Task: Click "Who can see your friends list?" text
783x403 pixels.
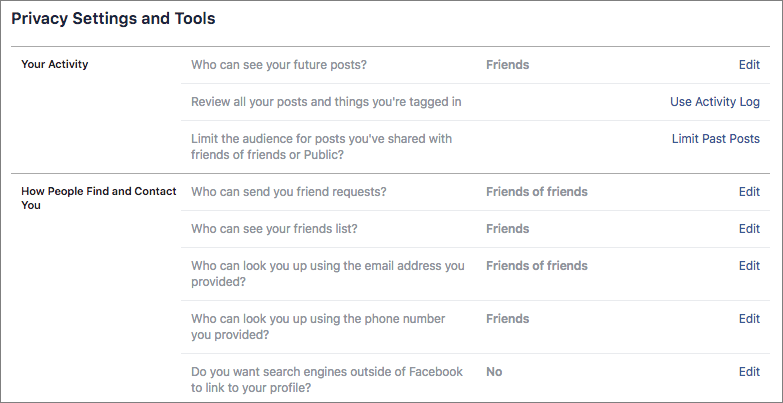Action: (274, 229)
